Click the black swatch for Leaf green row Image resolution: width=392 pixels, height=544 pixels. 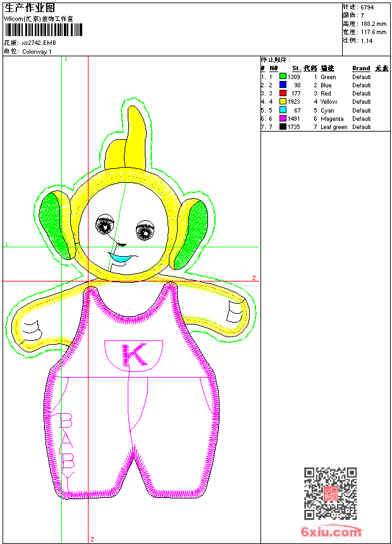(x=283, y=127)
